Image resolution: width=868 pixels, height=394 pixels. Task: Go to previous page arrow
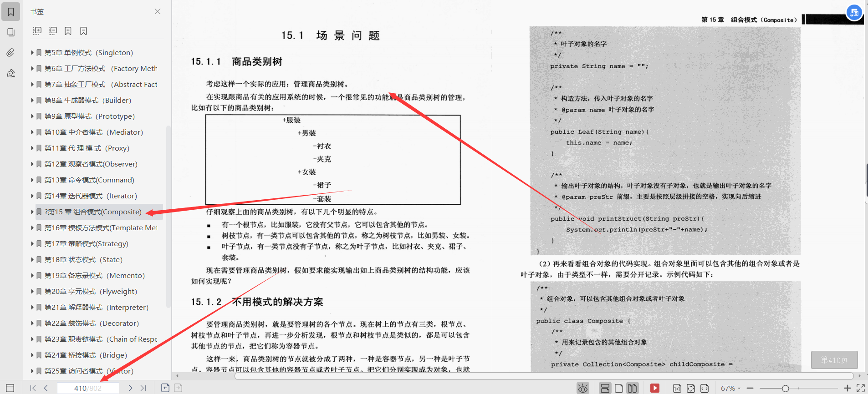click(46, 388)
